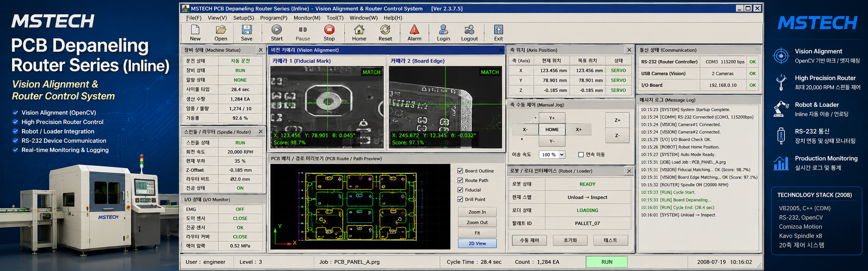Select the 'Job : PCB_PANEL_A.prg' status text

(x=349, y=262)
